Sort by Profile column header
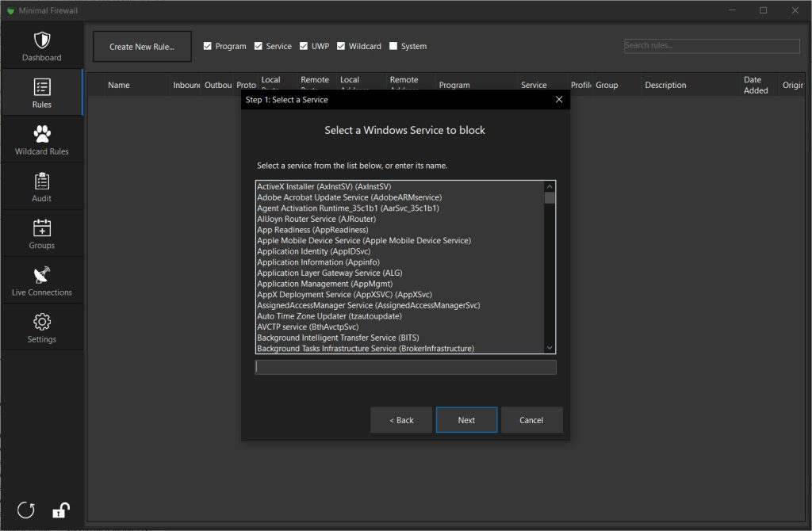Image resolution: width=812 pixels, height=531 pixels. tap(580, 85)
